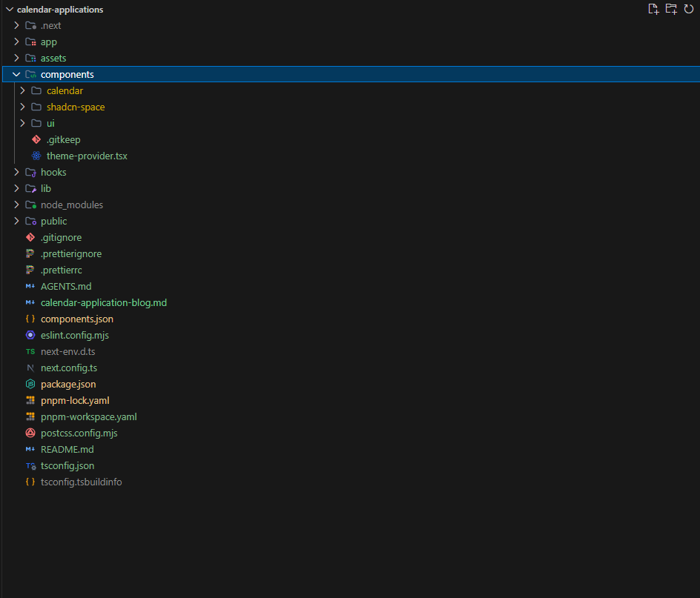Click the public folder icon
This screenshot has height=598, width=700.
(31, 221)
